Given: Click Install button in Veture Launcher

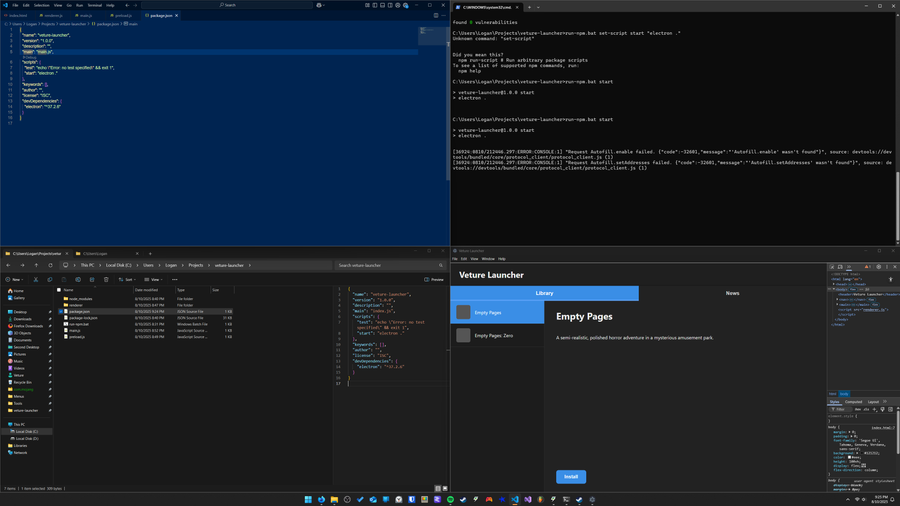Looking at the screenshot, I should point(571,477).
